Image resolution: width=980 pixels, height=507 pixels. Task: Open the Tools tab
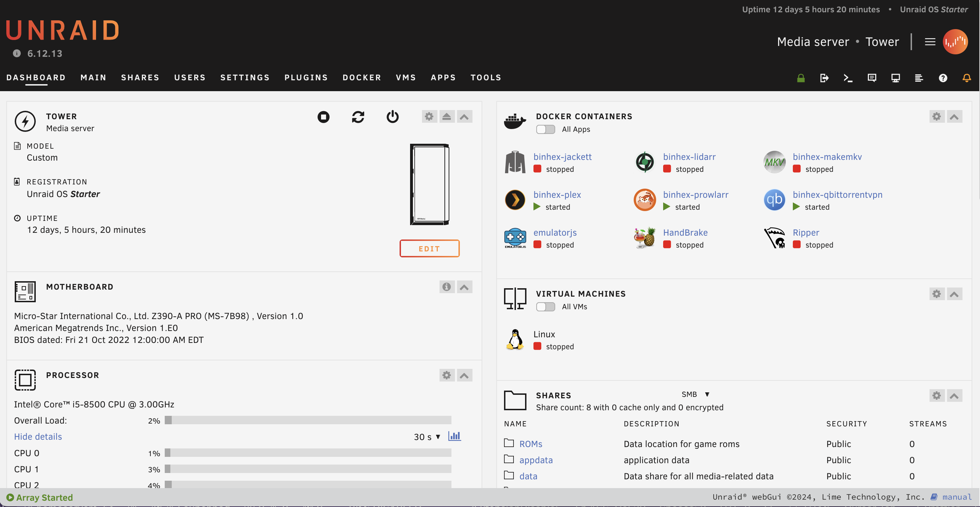(x=486, y=77)
